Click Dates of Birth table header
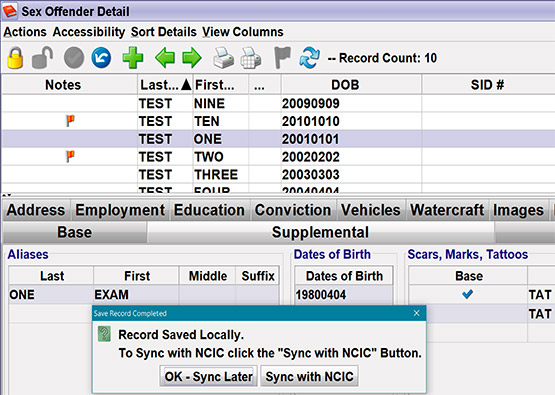 pos(344,276)
